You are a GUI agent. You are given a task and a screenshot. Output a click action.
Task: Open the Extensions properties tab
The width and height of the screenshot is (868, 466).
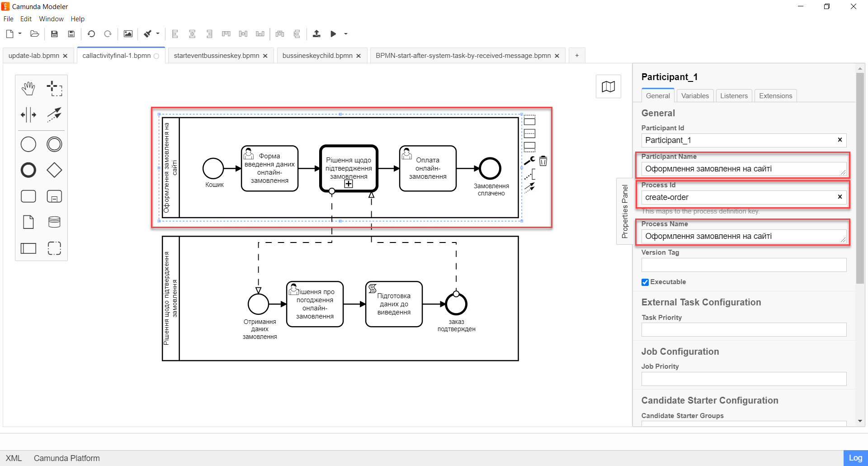[775, 96]
